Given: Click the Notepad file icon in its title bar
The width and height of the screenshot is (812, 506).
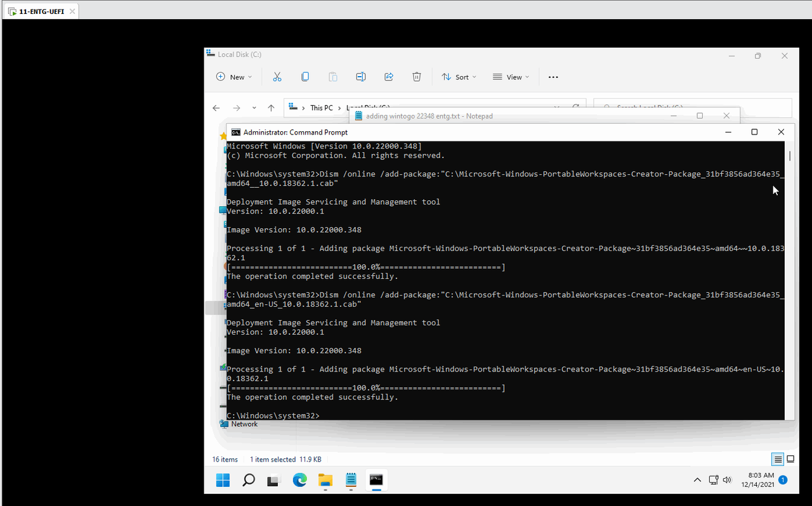Looking at the screenshot, I should point(358,116).
